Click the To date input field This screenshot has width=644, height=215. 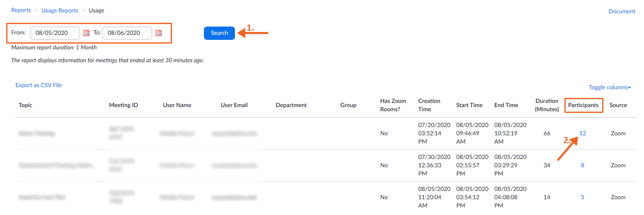[x=127, y=33]
